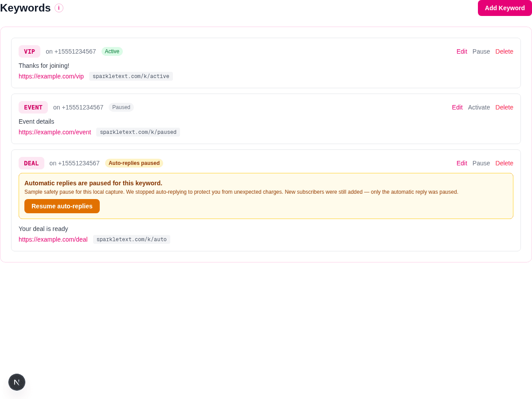Click the DEAL keyword tag
The height and width of the screenshot is (399, 532).
[31, 163]
